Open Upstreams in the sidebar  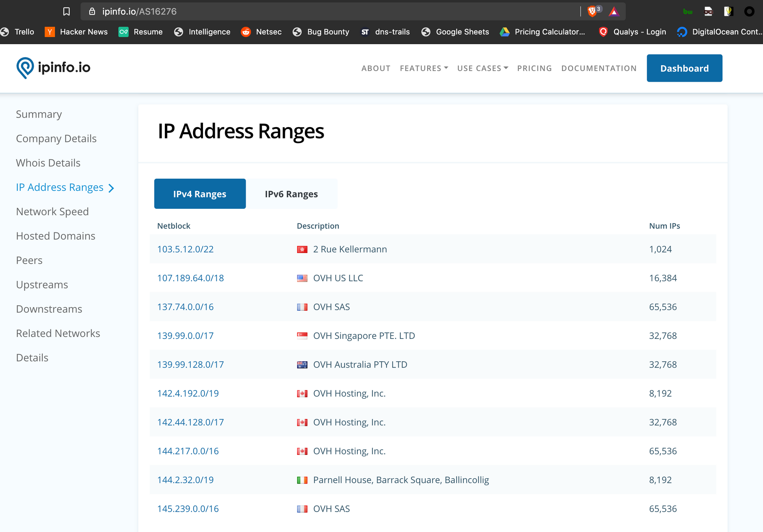tap(42, 285)
